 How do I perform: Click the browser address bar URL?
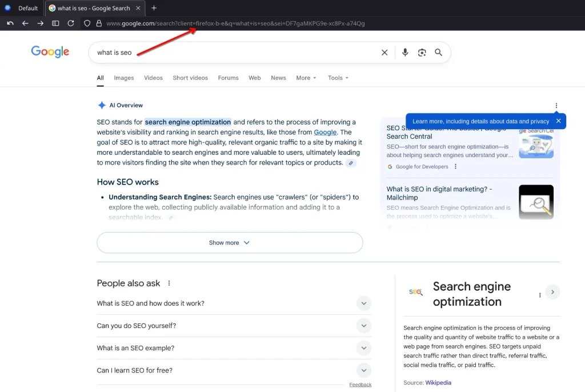[235, 23]
